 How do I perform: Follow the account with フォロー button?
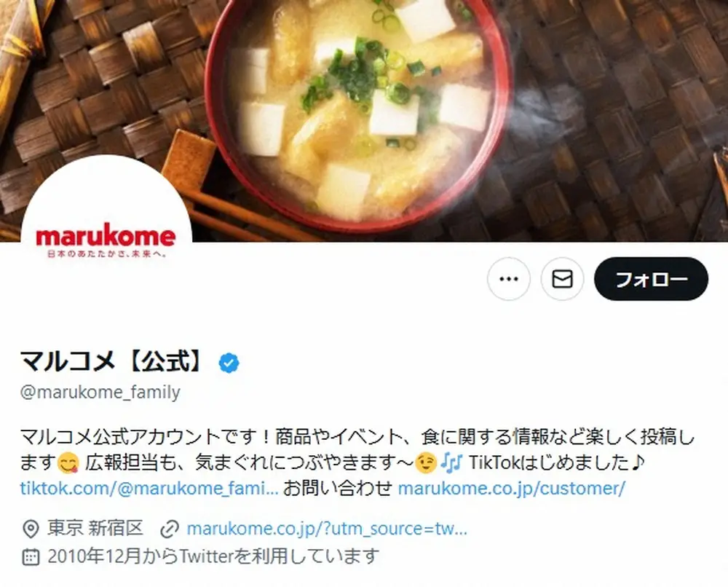[651, 279]
